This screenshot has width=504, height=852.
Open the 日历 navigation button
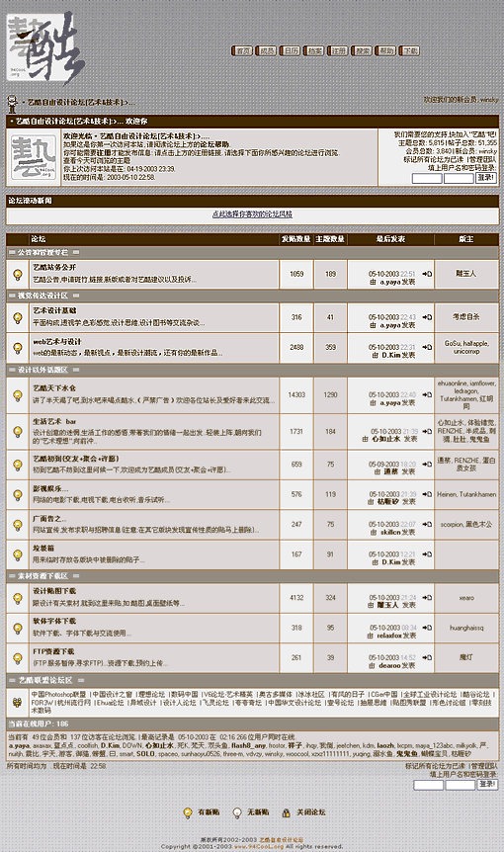(x=291, y=50)
